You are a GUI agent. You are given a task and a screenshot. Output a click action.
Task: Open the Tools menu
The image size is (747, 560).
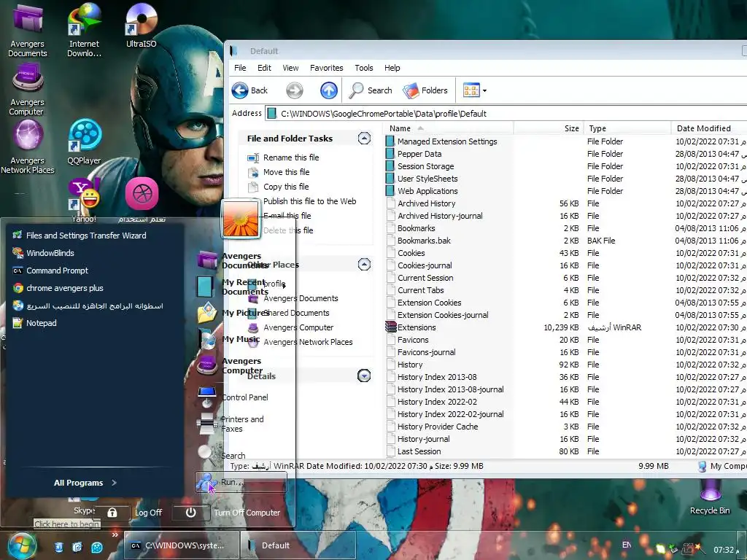364,68
